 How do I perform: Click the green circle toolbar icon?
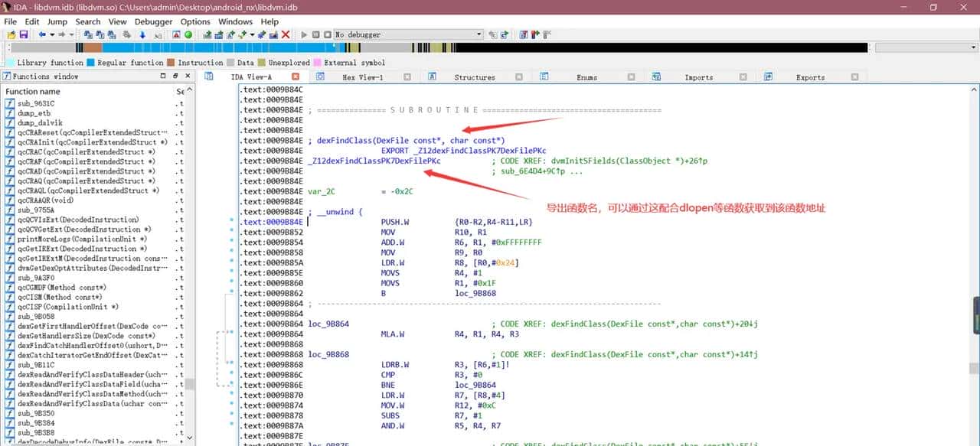tap(188, 35)
